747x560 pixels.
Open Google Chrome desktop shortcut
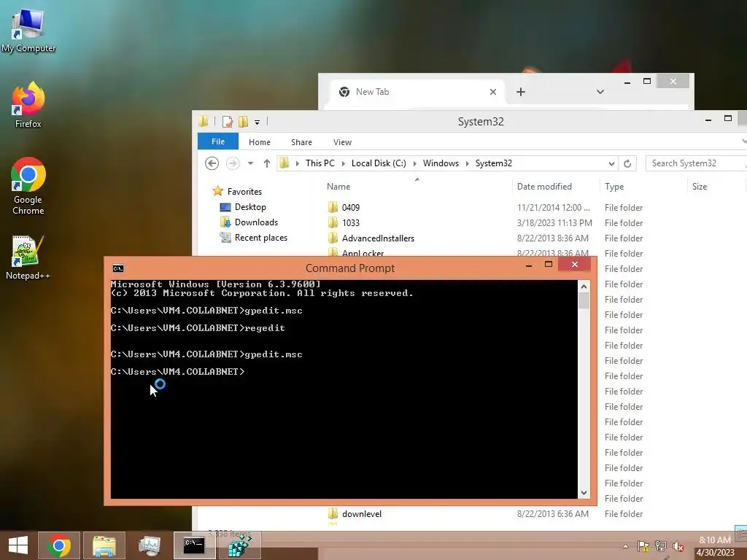pyautogui.click(x=28, y=186)
